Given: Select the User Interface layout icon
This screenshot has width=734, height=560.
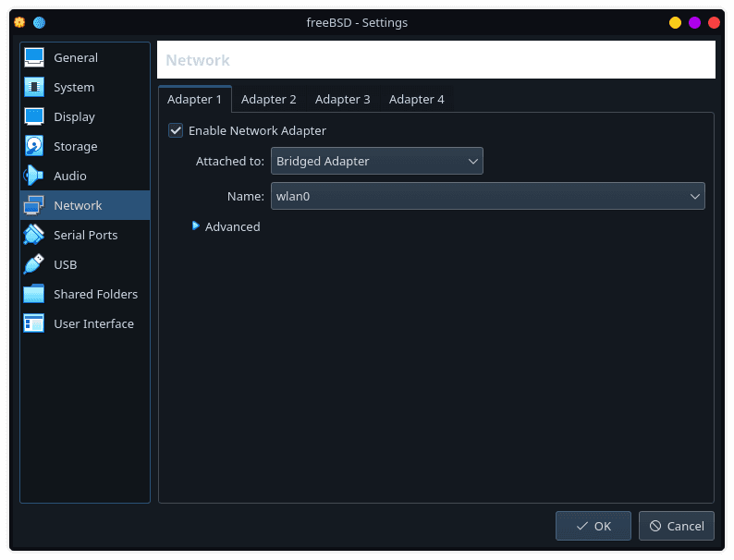Looking at the screenshot, I should 34,323.
